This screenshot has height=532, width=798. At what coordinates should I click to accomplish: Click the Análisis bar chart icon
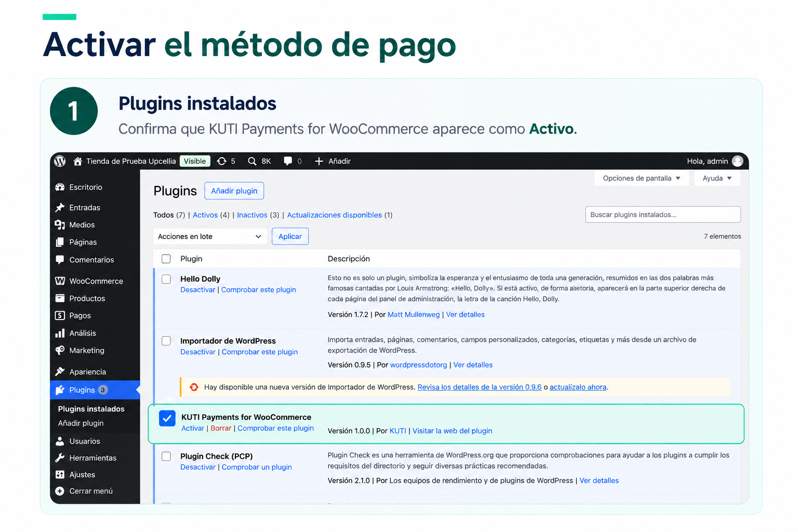(x=60, y=333)
